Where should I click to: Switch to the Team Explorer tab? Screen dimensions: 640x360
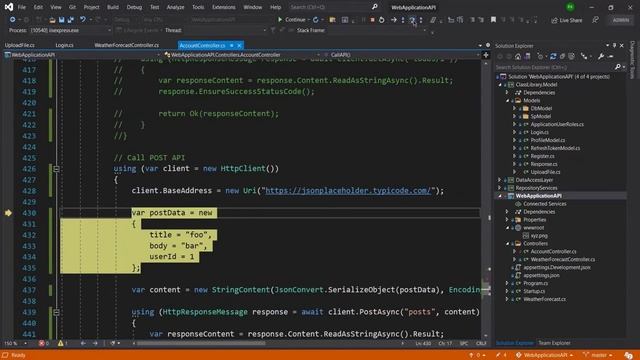[x=554, y=343]
